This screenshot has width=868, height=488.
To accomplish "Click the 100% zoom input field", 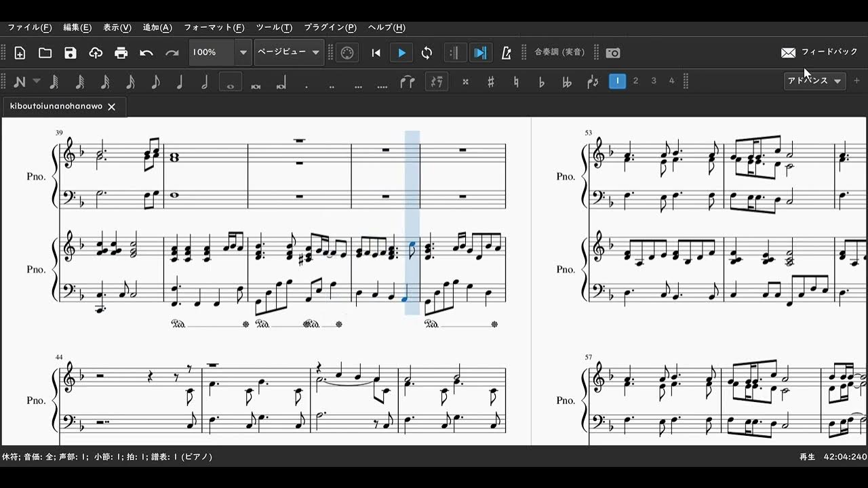I will click(x=212, y=52).
